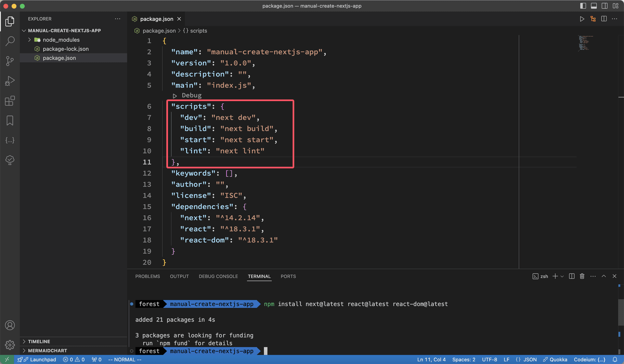Viewport: 624px width, 364px height.
Task: Open package-lock.json in the explorer
Action: click(x=66, y=49)
